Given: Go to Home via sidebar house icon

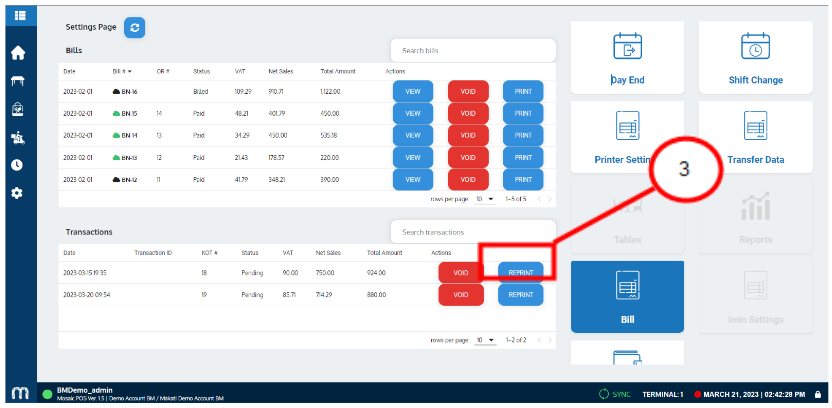Looking at the screenshot, I should (x=18, y=53).
